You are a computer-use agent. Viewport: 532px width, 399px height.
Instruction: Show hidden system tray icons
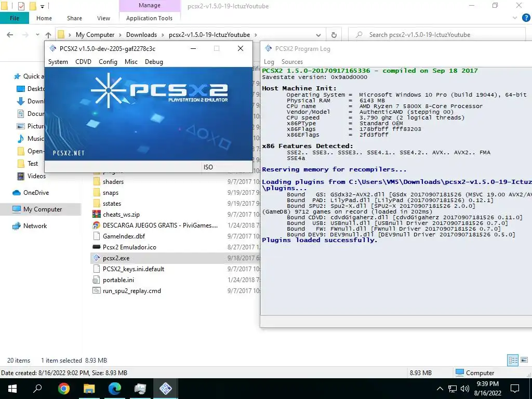coord(440,389)
